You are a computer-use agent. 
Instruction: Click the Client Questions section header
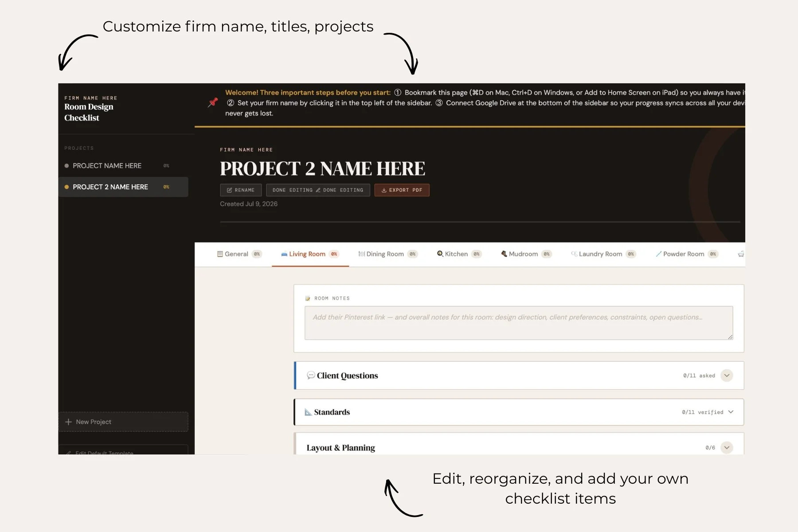tap(519, 376)
